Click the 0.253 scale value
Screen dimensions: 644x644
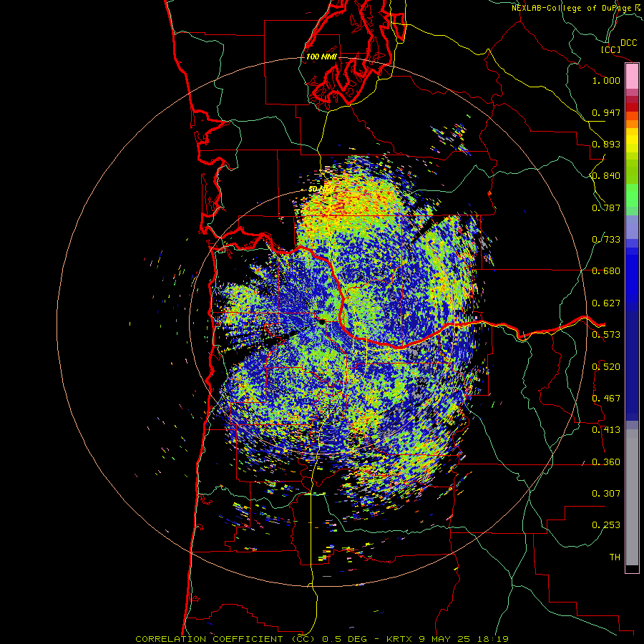pos(606,525)
